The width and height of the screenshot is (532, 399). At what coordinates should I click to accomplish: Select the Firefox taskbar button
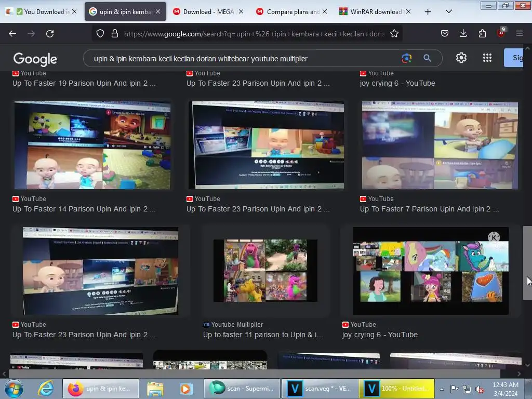[x=101, y=389]
